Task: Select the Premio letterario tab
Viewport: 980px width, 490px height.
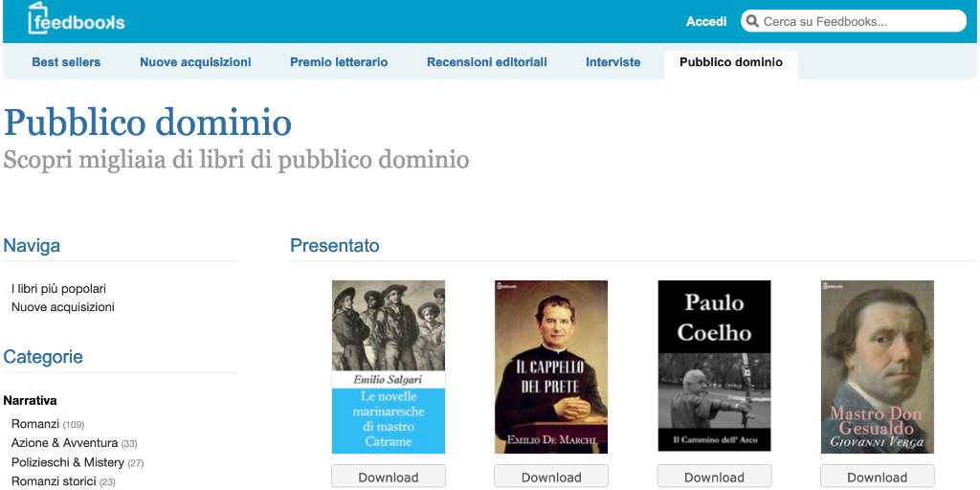Action: [x=339, y=62]
